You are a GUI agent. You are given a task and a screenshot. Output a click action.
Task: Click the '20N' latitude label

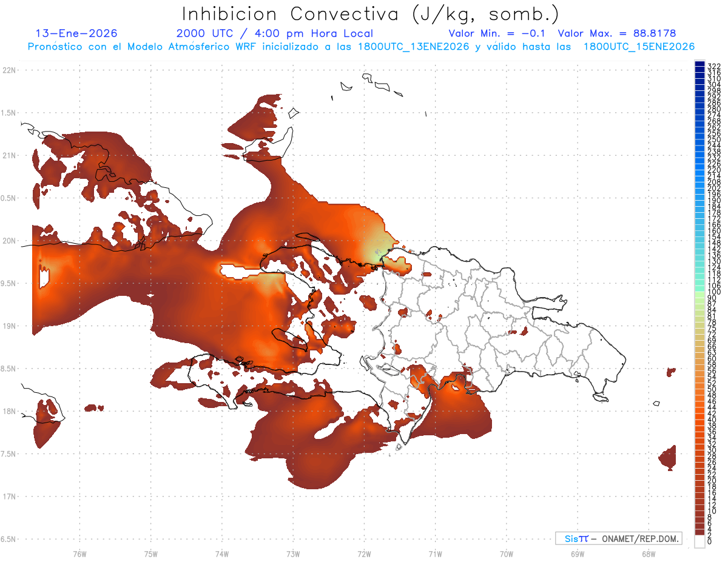click(9, 241)
